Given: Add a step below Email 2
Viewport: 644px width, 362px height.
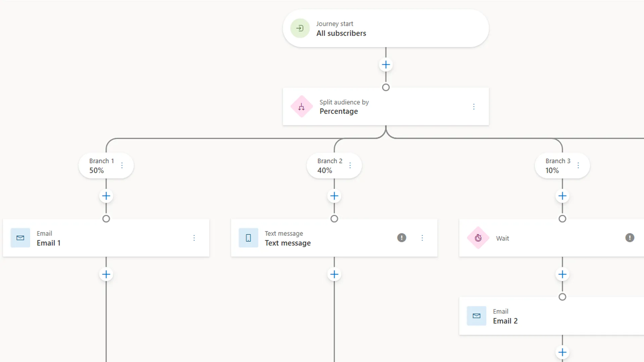Looking at the screenshot, I should click(x=562, y=352).
